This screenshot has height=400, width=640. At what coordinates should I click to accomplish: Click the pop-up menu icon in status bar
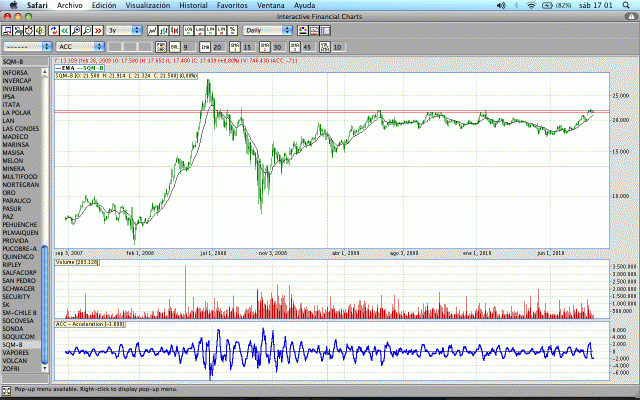coord(7,387)
